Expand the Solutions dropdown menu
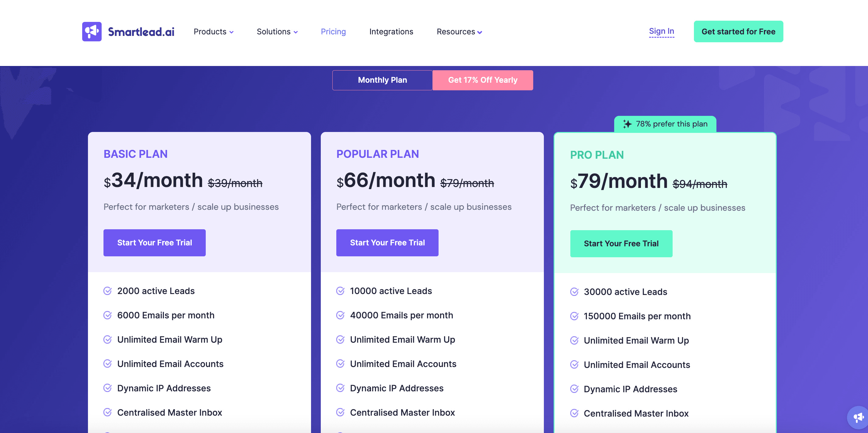The image size is (868, 433). [277, 32]
